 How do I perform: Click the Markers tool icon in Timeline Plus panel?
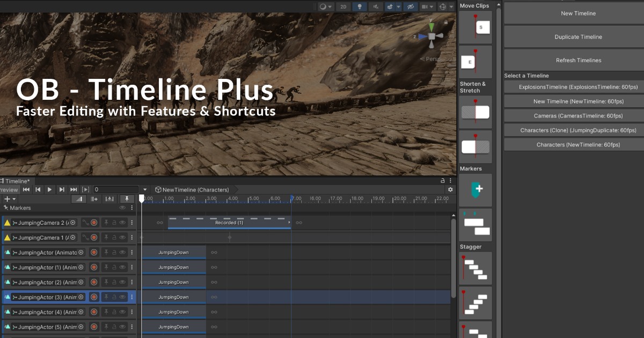(x=475, y=190)
